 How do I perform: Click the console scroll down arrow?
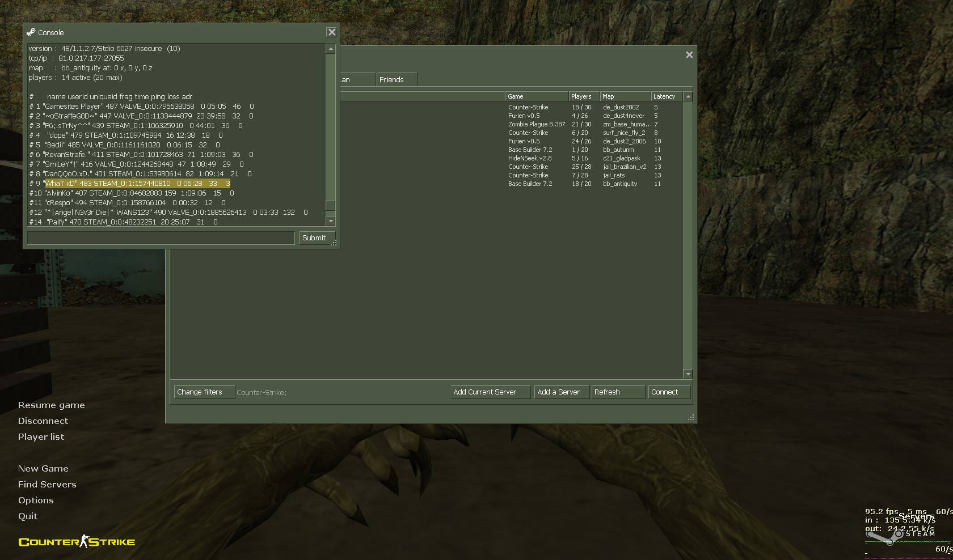tap(331, 221)
